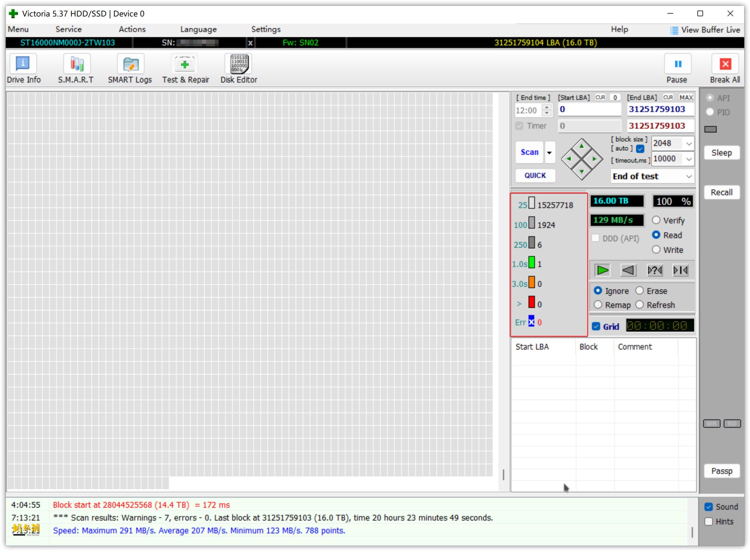Open the timeout ms dropdown
This screenshot has height=560, width=750.
click(689, 159)
